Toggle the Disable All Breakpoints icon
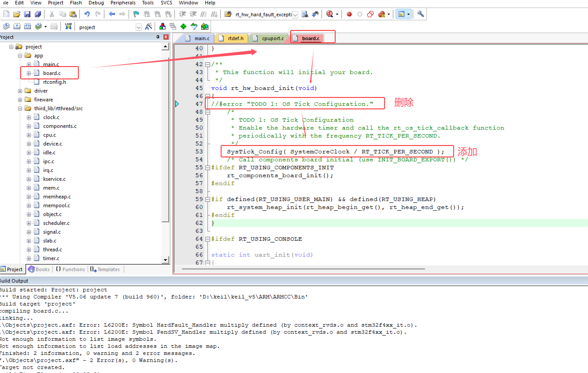Screen dimensions: 588x373 [370, 14]
